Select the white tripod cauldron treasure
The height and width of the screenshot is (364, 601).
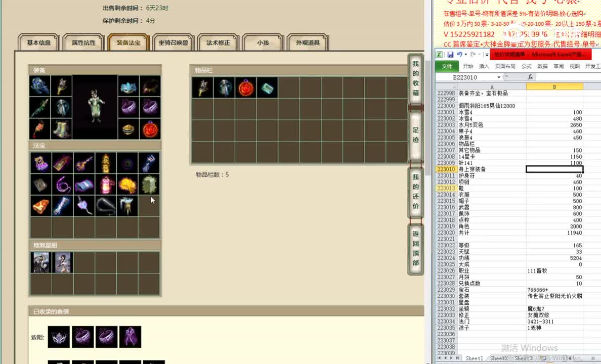(x=127, y=206)
